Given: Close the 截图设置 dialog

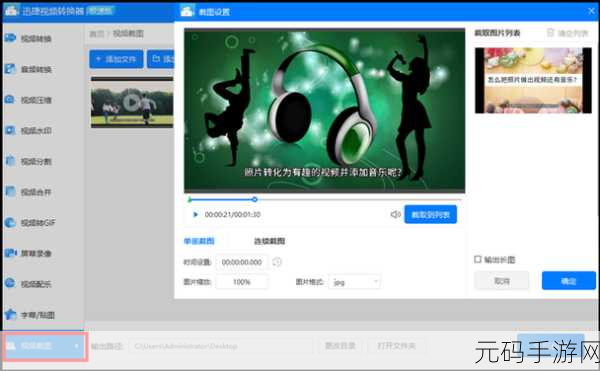Looking at the screenshot, I should [591, 11].
